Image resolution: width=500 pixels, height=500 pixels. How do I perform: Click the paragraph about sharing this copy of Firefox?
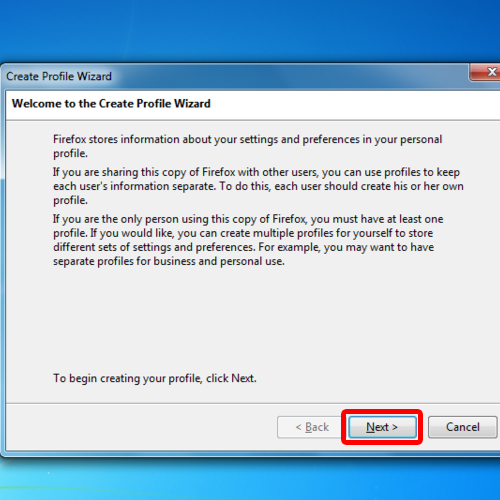click(258, 186)
